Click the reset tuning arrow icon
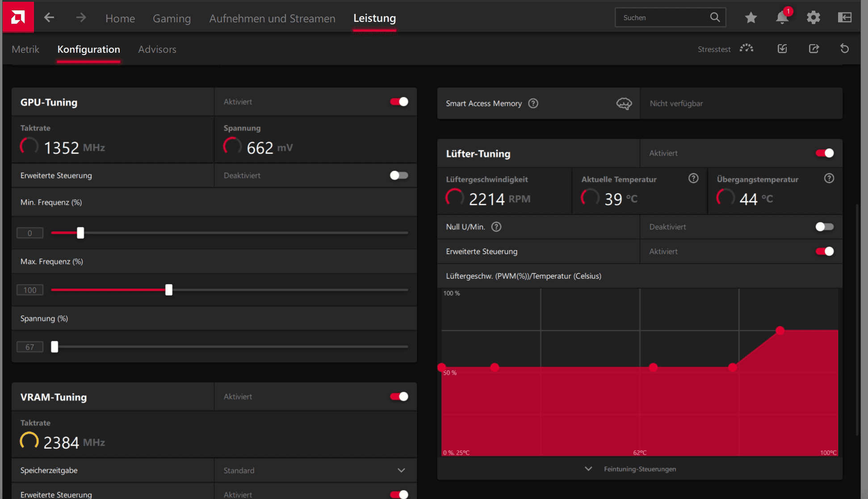Image resolution: width=868 pixels, height=499 pixels. [844, 49]
